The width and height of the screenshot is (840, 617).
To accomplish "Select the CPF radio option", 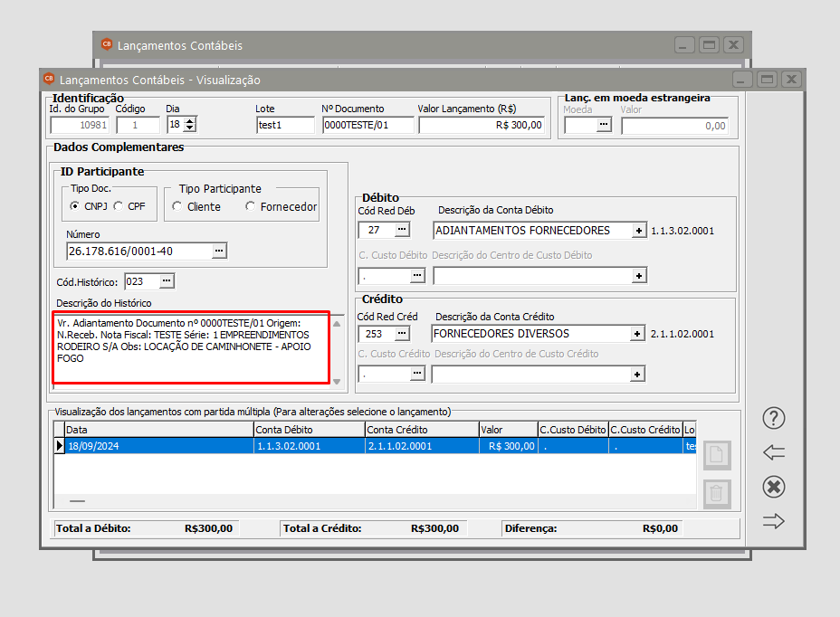I will tap(119, 206).
